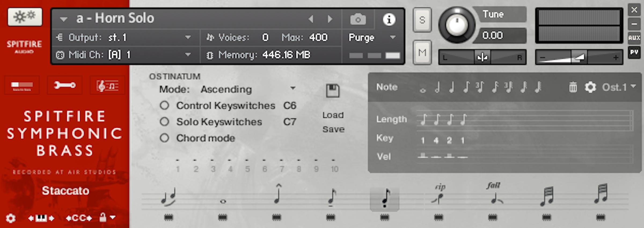Select the tenuto eighth note articulation
Image resolution: width=644 pixels, height=228 pixels.
coord(332,197)
